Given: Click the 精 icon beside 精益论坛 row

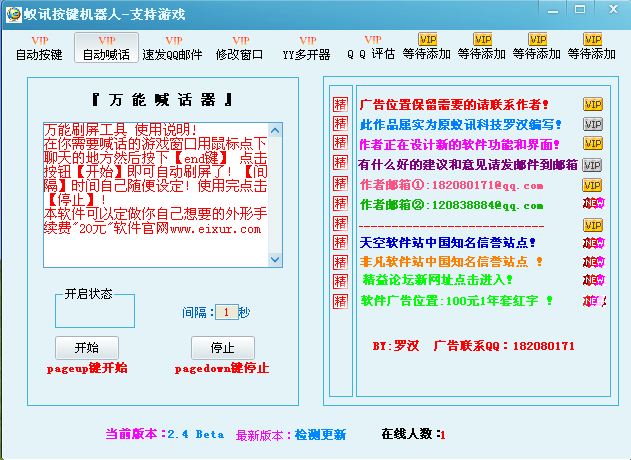Looking at the screenshot, I should click(x=340, y=281).
